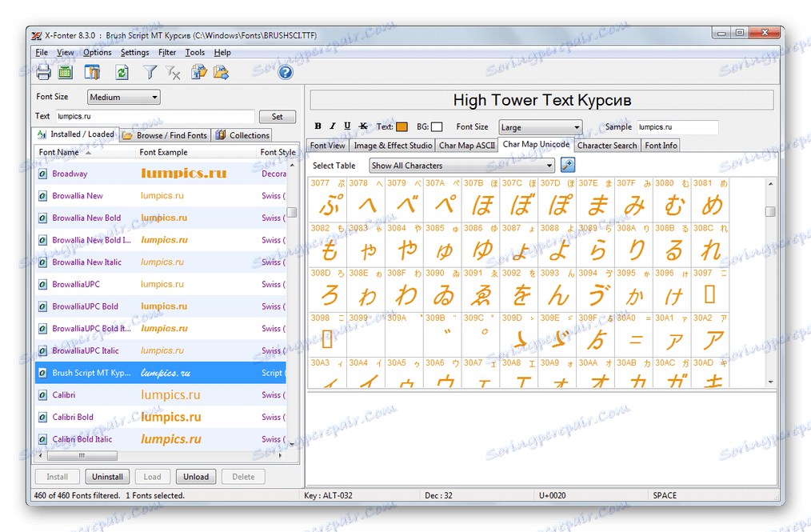
Task: Switch to Character Search tab
Action: [x=607, y=146]
